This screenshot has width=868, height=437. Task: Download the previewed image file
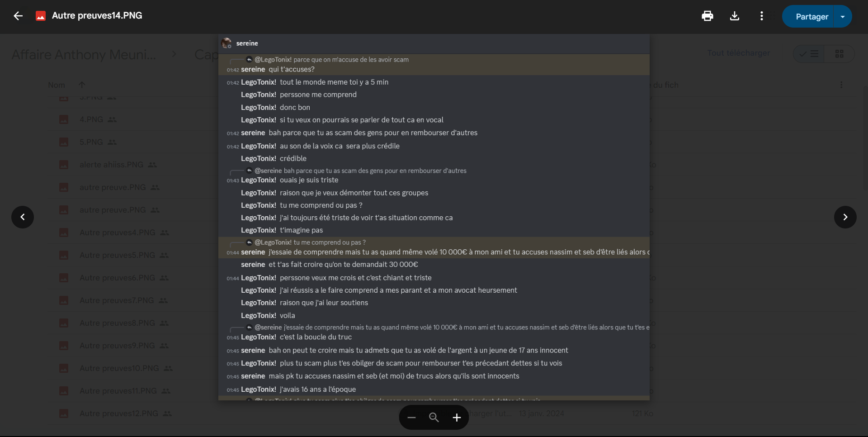[735, 16]
